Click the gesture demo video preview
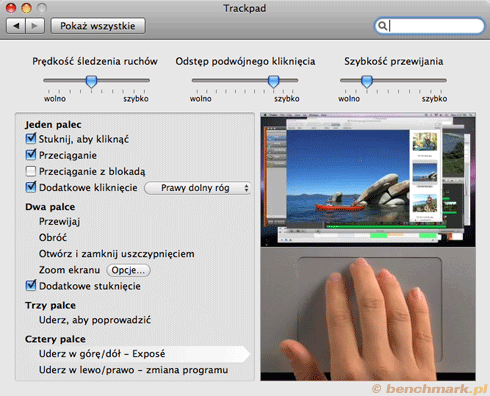The image size is (490, 396). [368, 247]
